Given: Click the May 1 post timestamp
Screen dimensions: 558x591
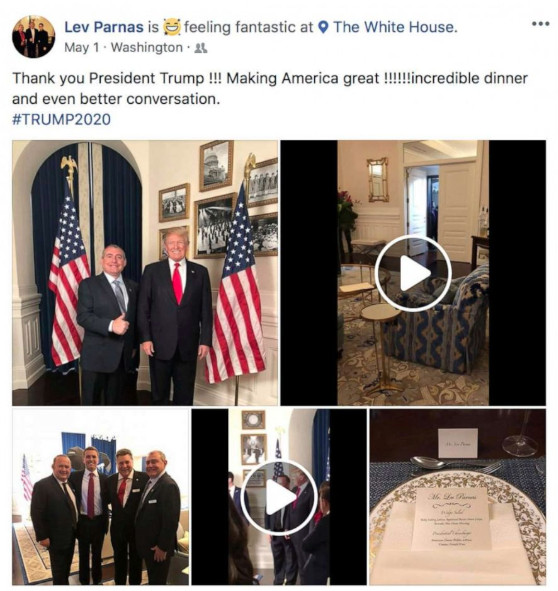Looking at the screenshot, I should tap(81, 48).
